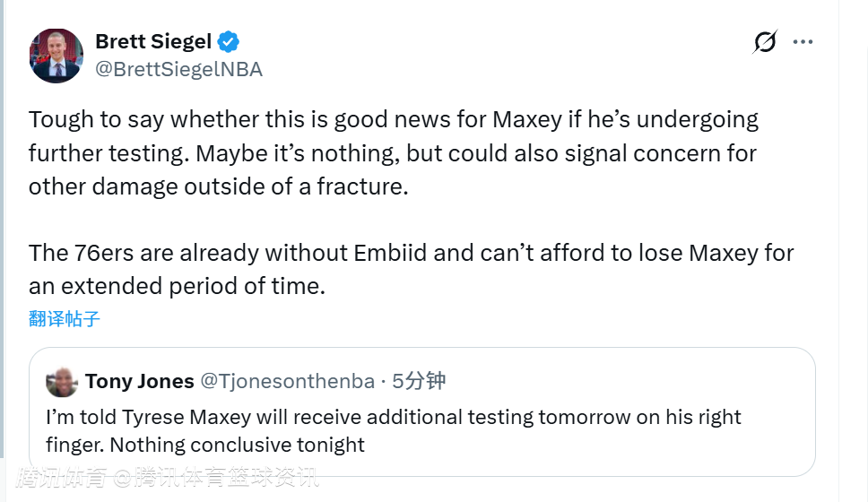Open the Brett Siegel display name

coord(153,41)
